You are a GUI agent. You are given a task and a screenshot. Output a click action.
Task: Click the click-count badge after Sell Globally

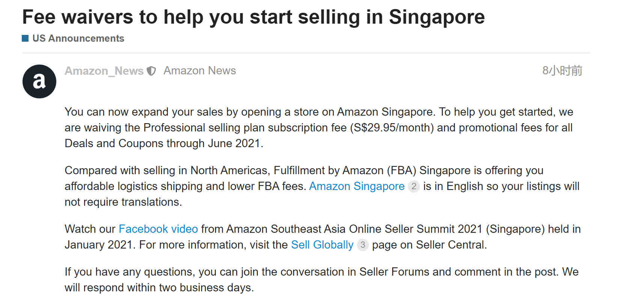[363, 245]
